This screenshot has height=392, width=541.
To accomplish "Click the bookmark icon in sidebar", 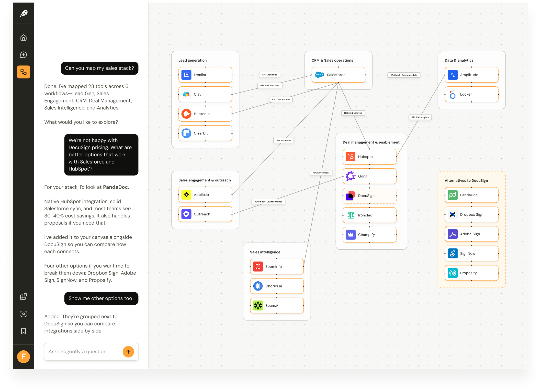I will coord(24,331).
